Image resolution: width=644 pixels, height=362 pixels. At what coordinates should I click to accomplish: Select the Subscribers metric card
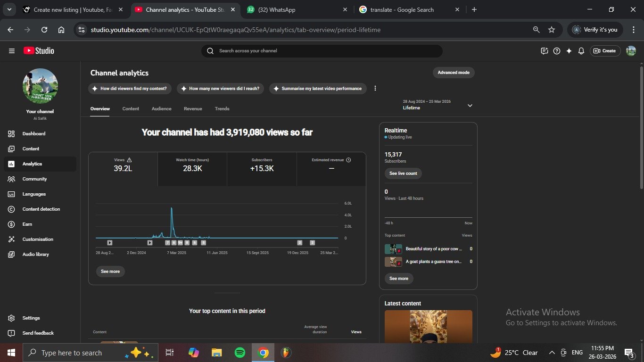(x=262, y=169)
